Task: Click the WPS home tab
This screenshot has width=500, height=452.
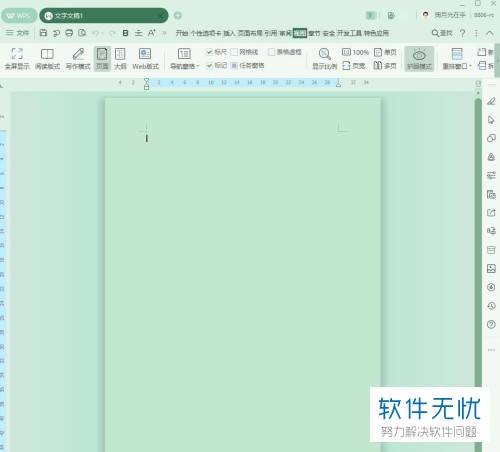Action: click(19, 16)
